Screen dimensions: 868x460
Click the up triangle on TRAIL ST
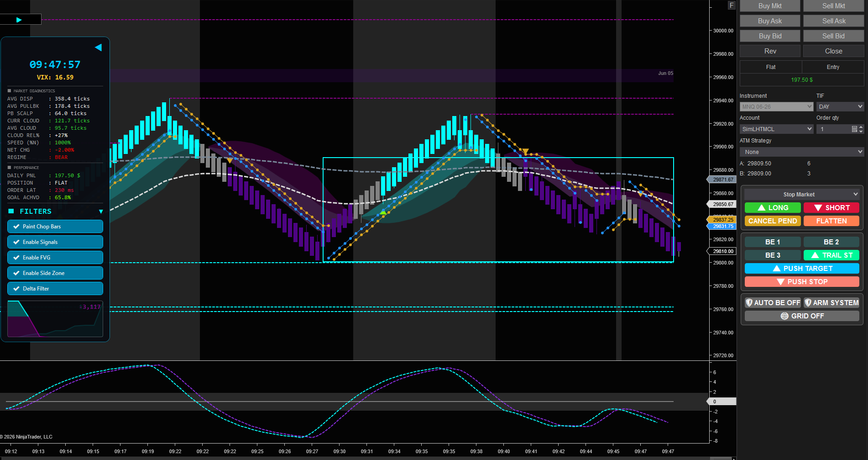tap(815, 255)
